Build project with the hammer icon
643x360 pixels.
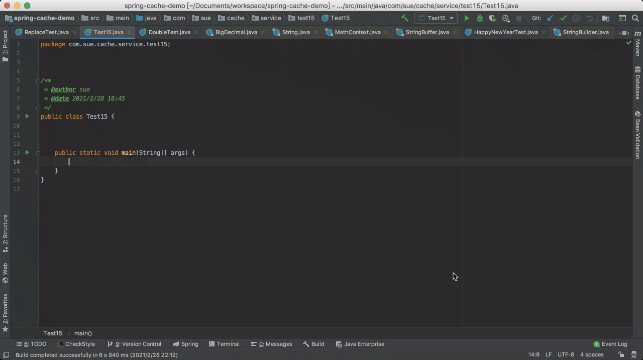(x=404, y=18)
